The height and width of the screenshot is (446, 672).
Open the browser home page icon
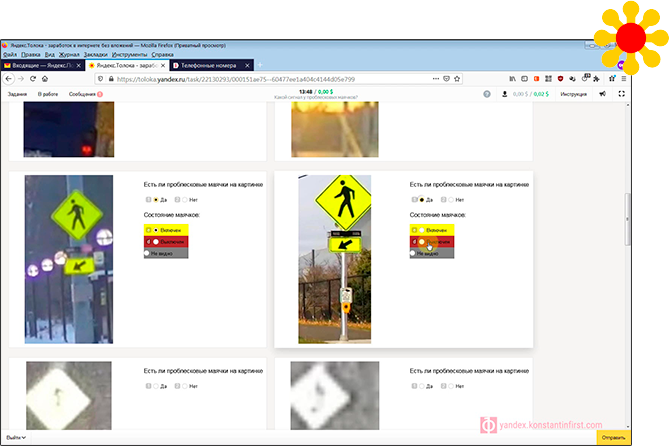(45, 79)
